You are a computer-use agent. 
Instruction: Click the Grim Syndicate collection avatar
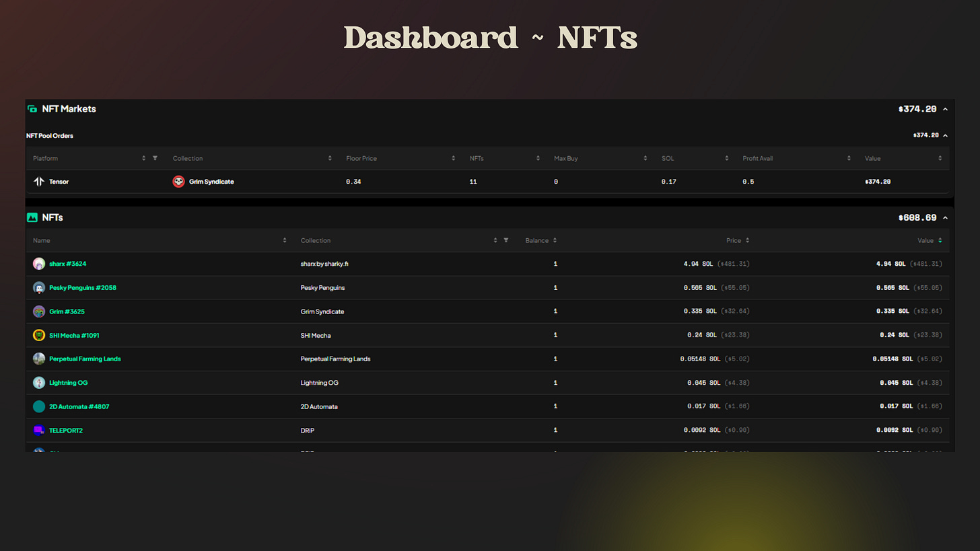178,182
